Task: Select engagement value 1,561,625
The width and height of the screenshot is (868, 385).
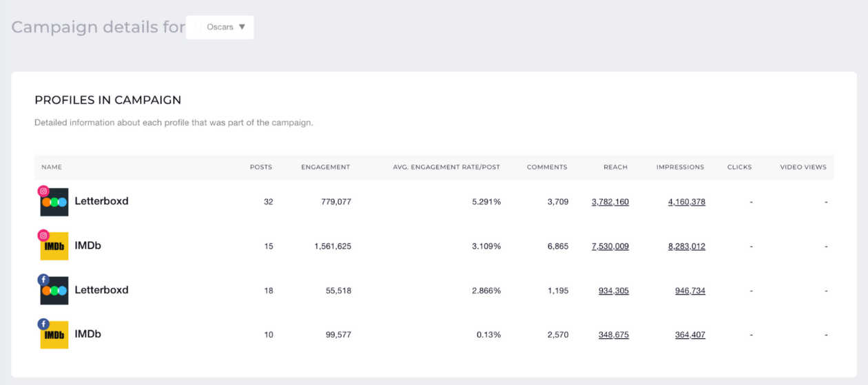Action: [332, 246]
